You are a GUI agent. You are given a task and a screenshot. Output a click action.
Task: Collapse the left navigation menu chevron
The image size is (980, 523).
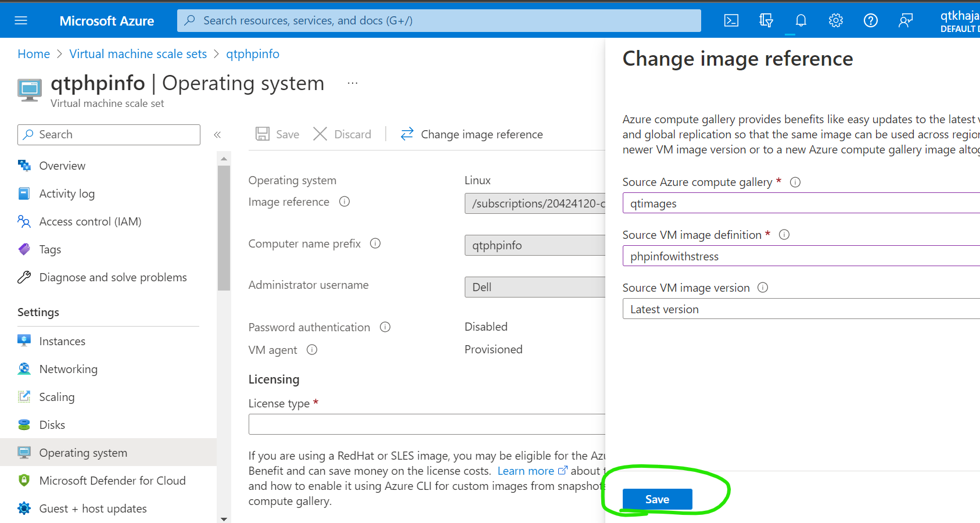[217, 135]
